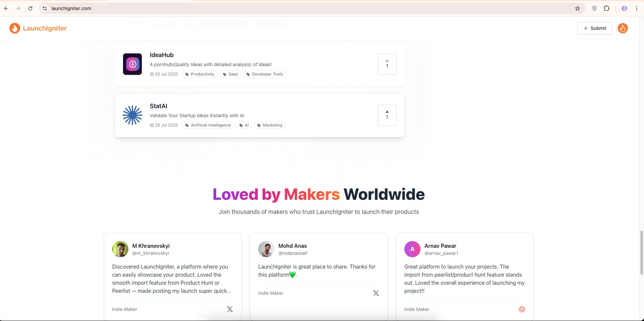Upvote the StatAI product

[387, 115]
